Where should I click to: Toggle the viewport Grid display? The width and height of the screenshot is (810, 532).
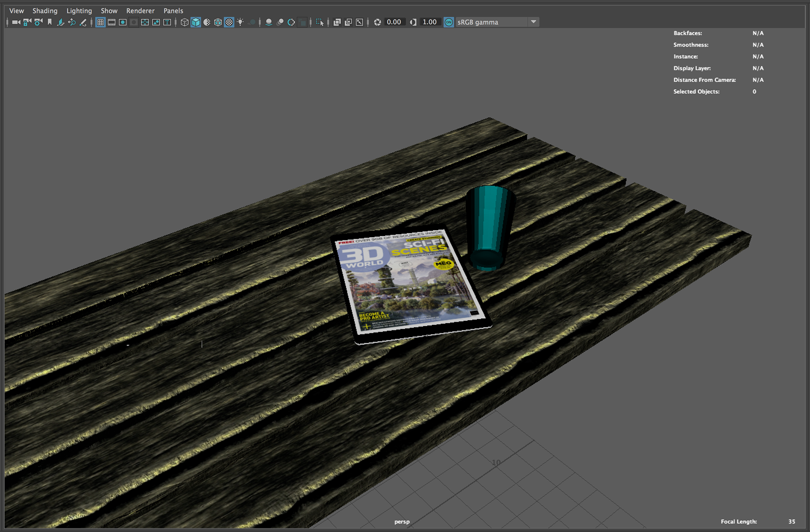click(x=100, y=22)
